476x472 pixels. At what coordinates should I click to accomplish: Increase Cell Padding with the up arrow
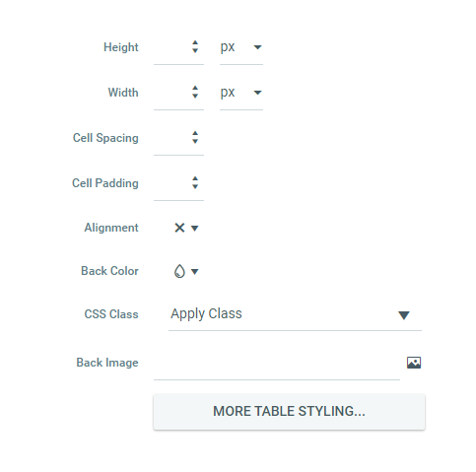pos(195,178)
